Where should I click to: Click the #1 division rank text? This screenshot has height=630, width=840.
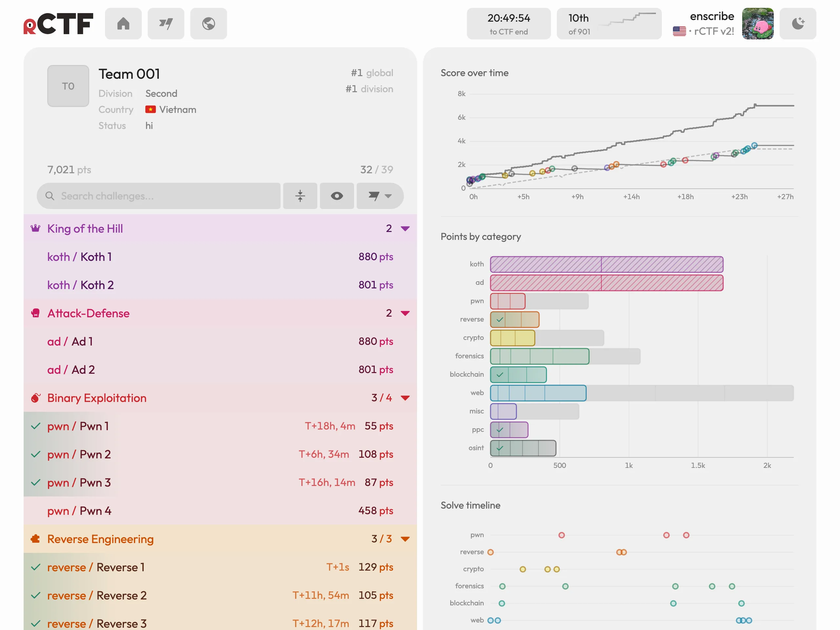369,89
